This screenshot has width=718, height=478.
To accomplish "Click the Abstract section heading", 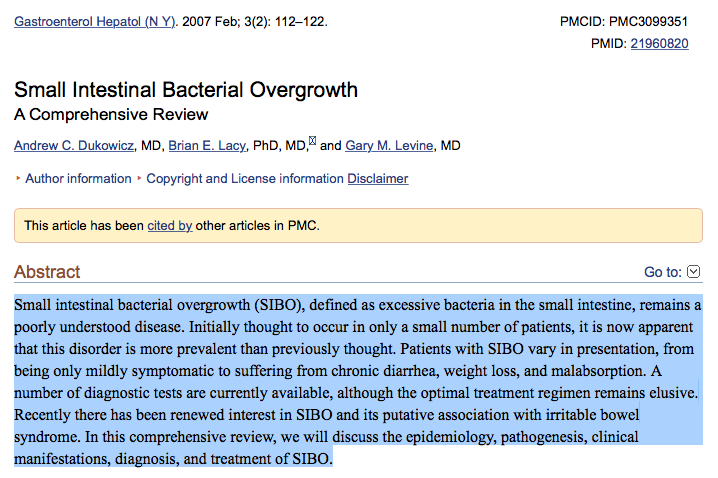I will 47,272.
